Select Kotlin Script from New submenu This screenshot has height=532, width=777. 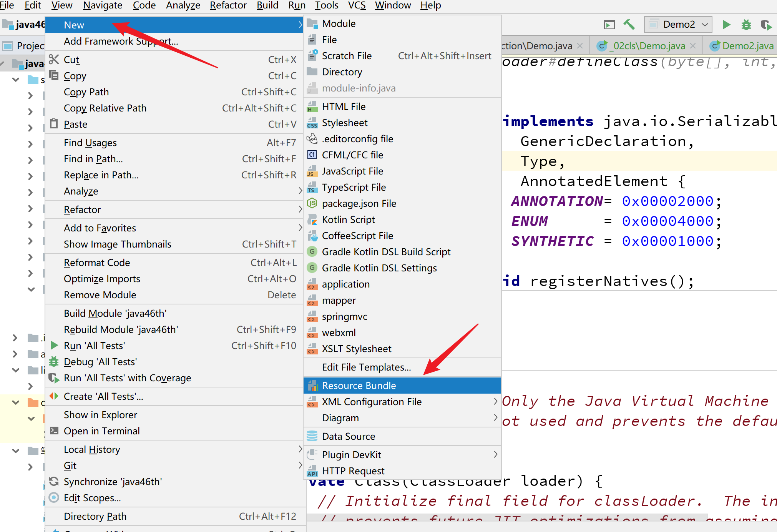348,220
